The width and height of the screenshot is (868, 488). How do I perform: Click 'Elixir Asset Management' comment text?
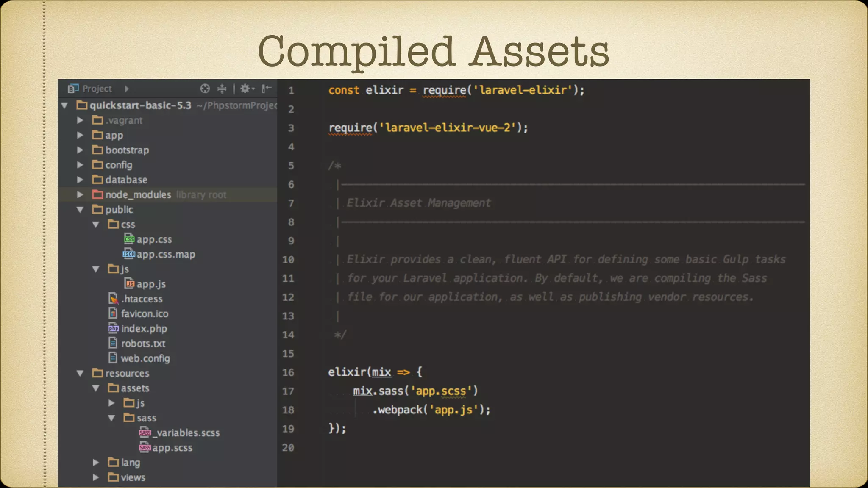418,203
